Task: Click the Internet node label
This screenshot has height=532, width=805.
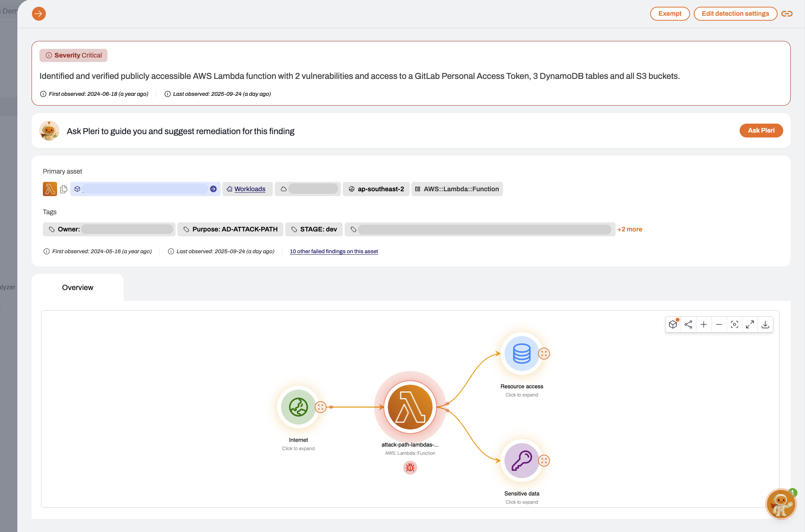Action: tap(298, 440)
